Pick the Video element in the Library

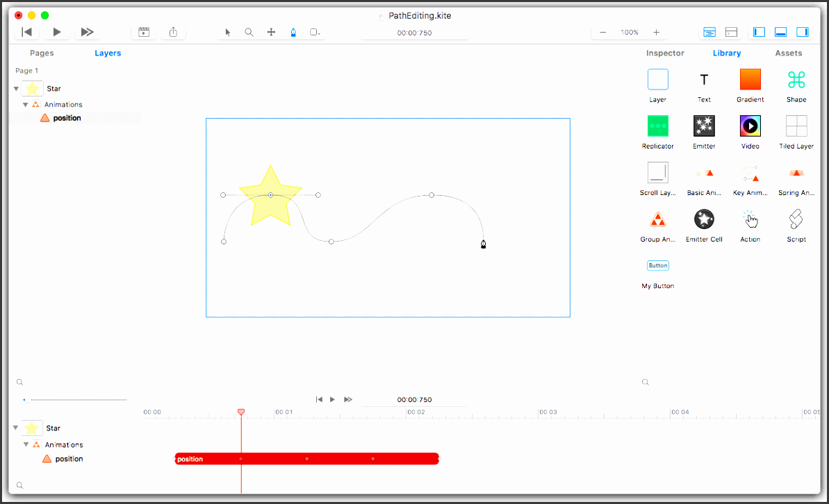tap(750, 126)
